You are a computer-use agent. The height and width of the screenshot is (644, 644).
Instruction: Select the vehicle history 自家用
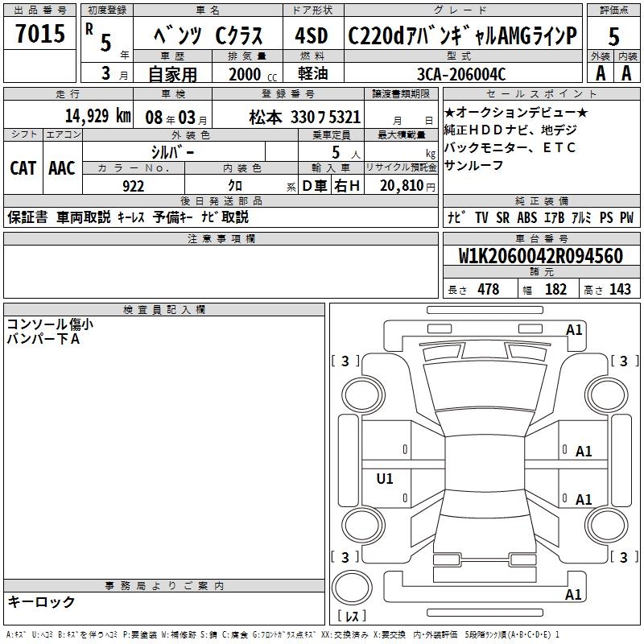coord(172,74)
